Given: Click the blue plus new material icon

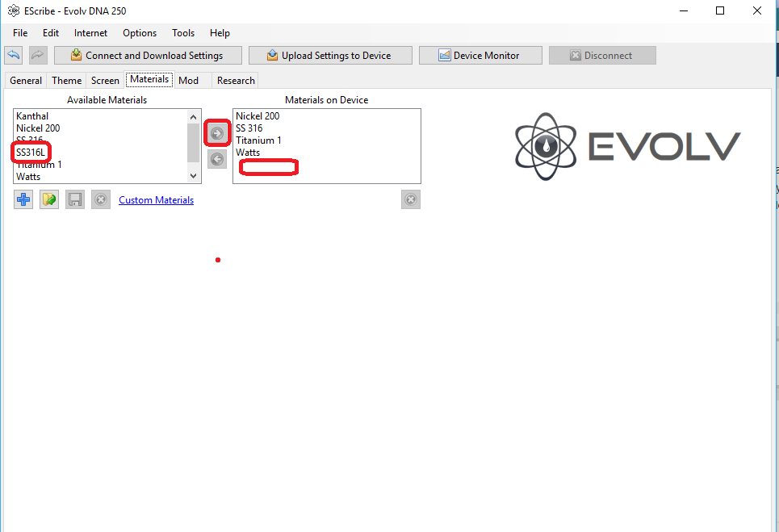Looking at the screenshot, I should click(23, 199).
